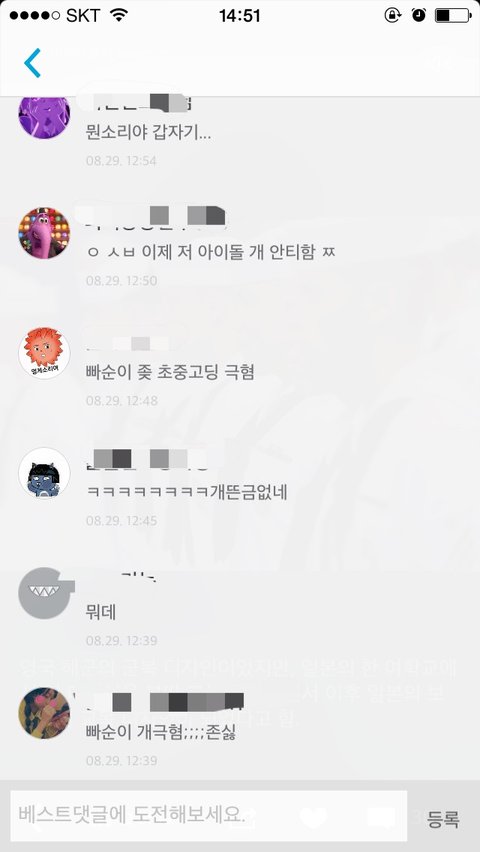Screen dimensions: 480x852
Task: Tap the gray shark-teeth default avatar
Action: tap(46, 593)
